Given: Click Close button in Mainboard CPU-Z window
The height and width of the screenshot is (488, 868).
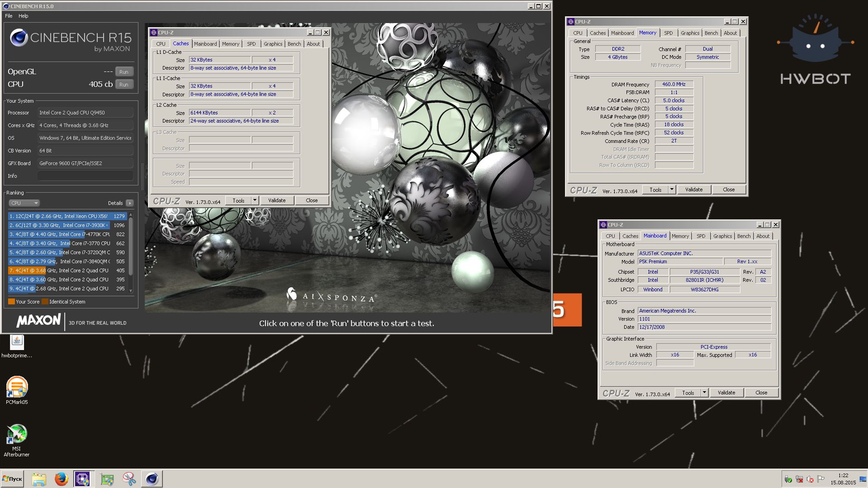Looking at the screenshot, I should pyautogui.click(x=761, y=393).
